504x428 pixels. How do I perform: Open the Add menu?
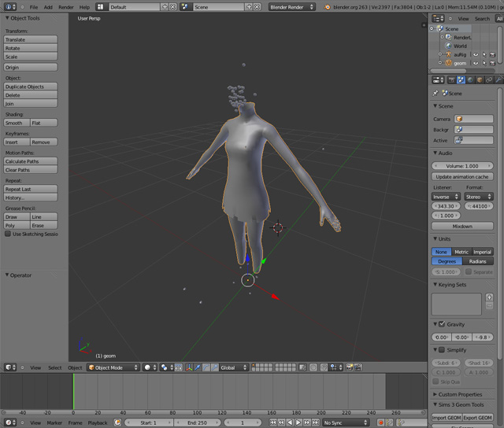(x=48, y=7)
